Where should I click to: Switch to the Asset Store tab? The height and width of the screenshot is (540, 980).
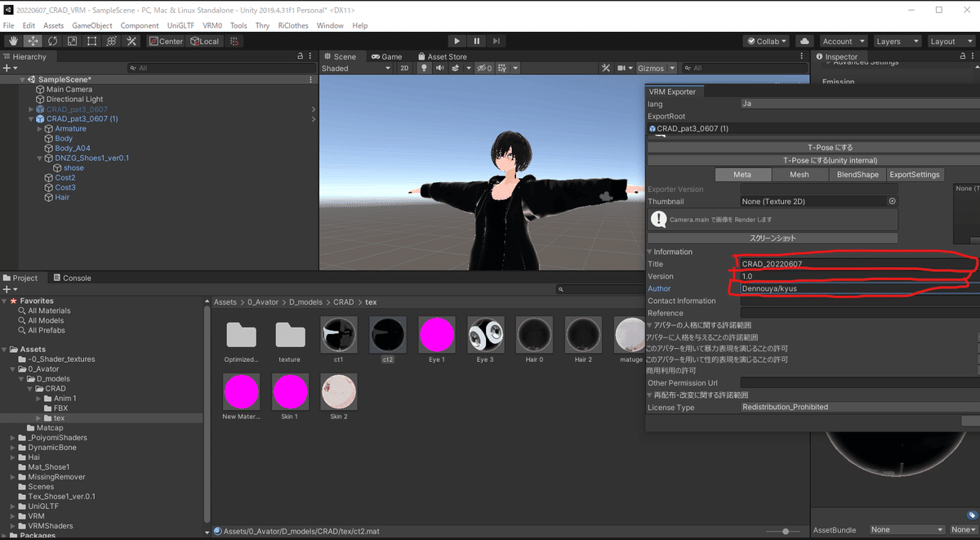(443, 56)
